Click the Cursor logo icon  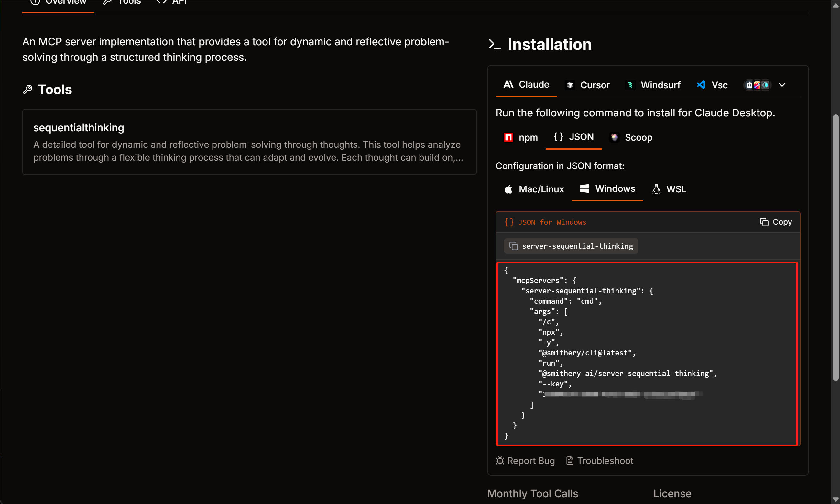pos(570,85)
